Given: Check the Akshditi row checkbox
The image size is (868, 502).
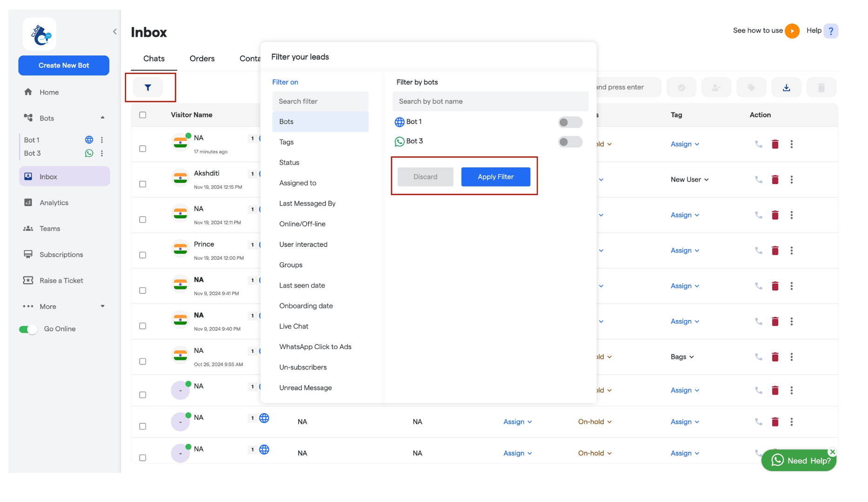Looking at the screenshot, I should [143, 184].
